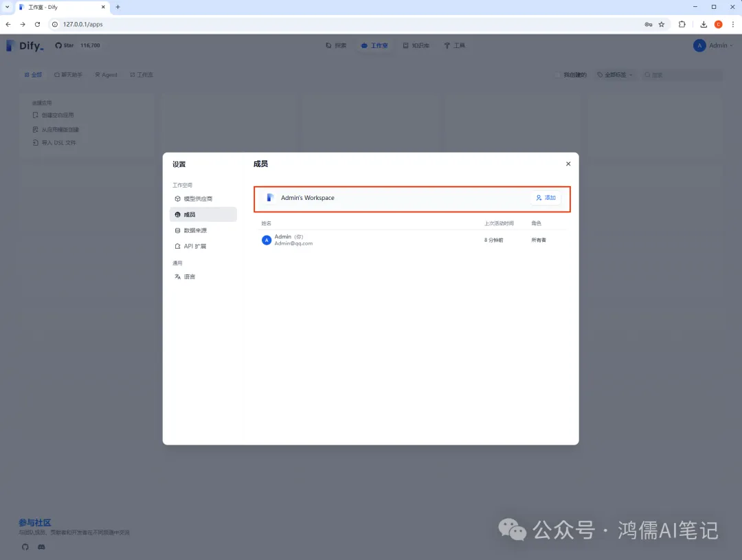This screenshot has height=560, width=742.
Task: Toggle the 我创建的 checkbox
Action: pos(557,75)
